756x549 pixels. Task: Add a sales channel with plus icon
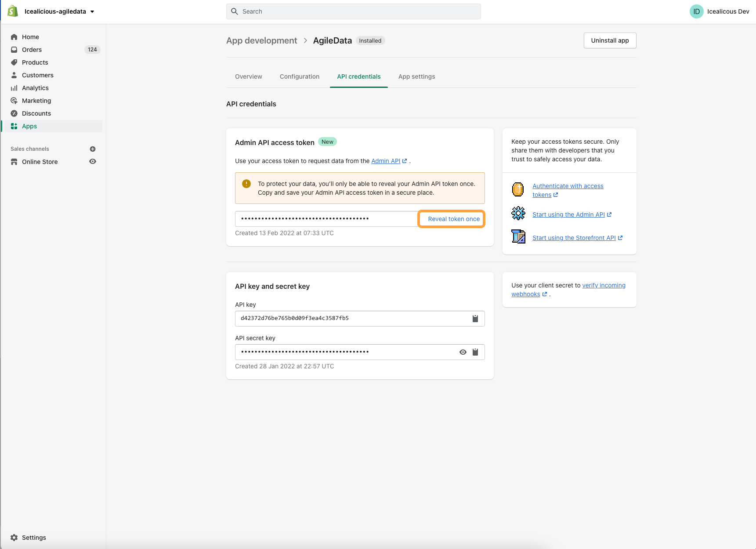pyautogui.click(x=93, y=149)
